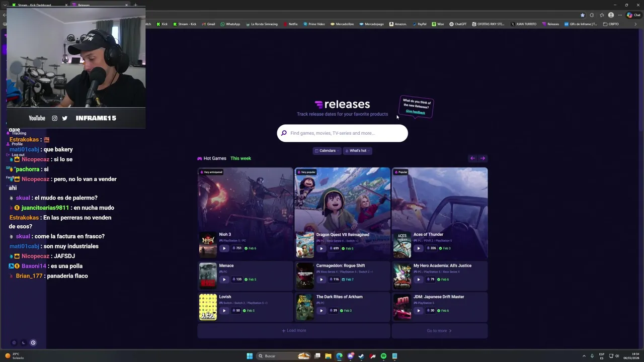The image size is (644, 362).
Task: Show hidden system tray icons
Action: (x=584, y=356)
